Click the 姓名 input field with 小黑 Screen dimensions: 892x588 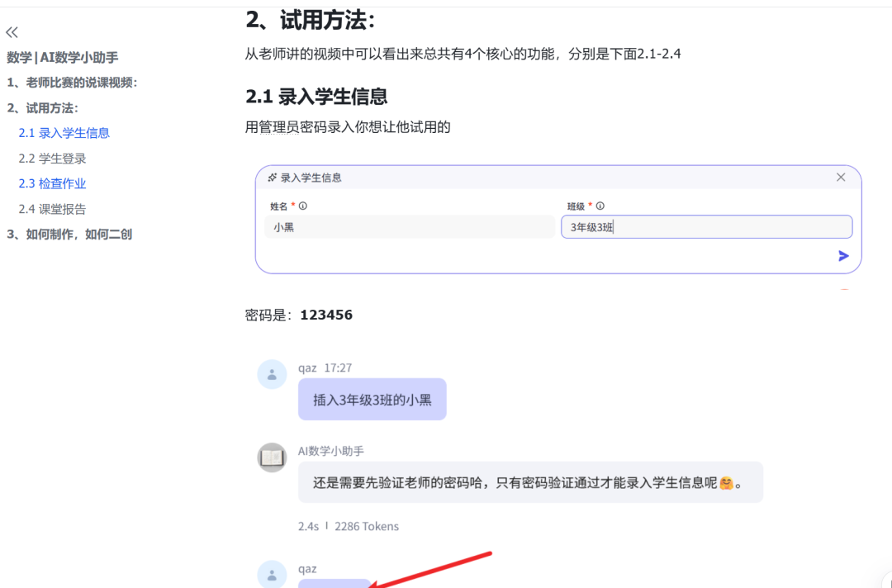(x=410, y=227)
